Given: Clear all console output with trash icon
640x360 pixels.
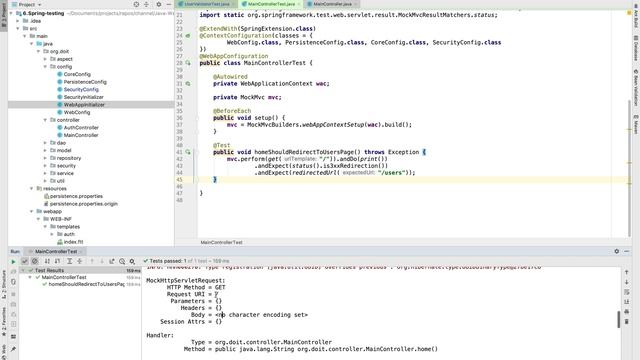Looking at the screenshot, I should point(627,322).
